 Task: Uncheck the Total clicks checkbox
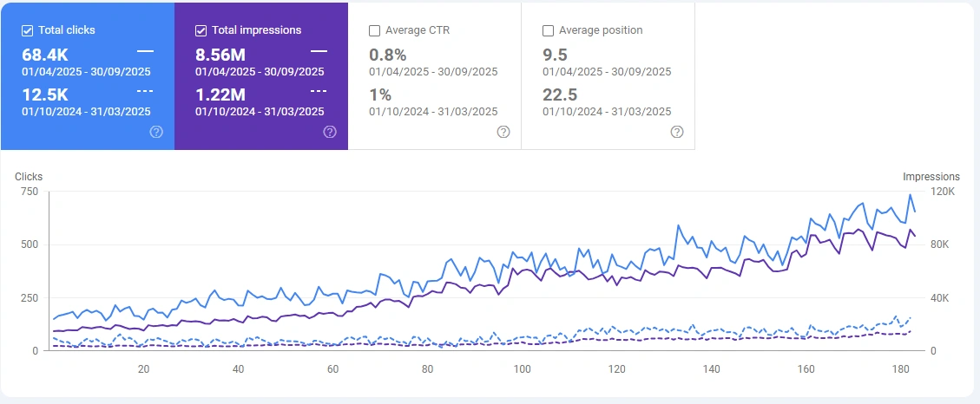tap(28, 30)
